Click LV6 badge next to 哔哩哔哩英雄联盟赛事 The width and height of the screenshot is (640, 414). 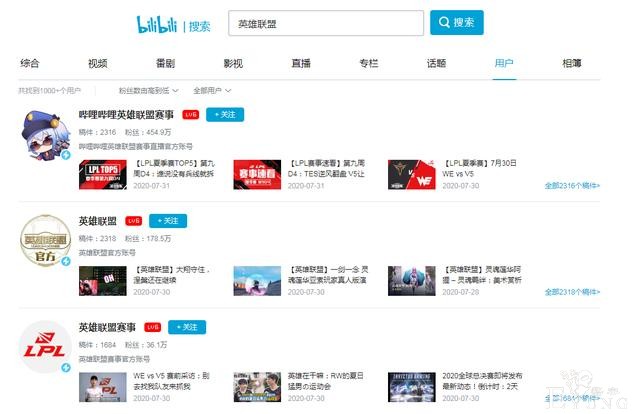point(191,115)
